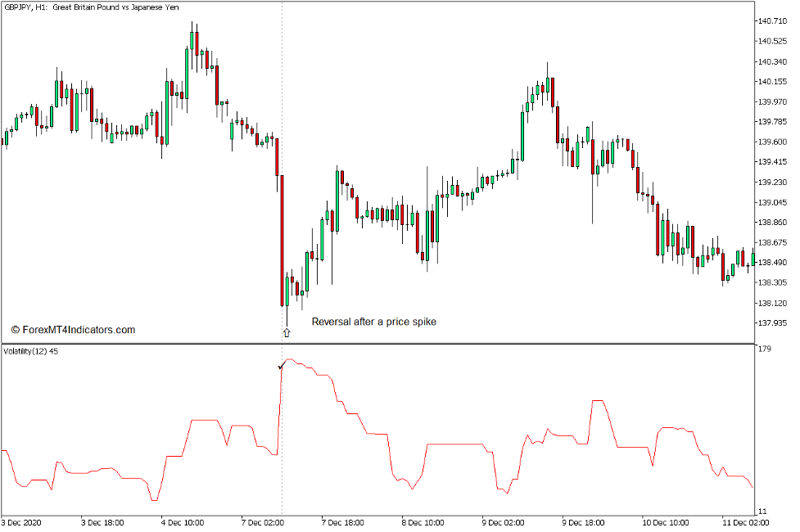Click the up arrow marker below the spike candle
The image size is (800, 532).
[x=285, y=333]
